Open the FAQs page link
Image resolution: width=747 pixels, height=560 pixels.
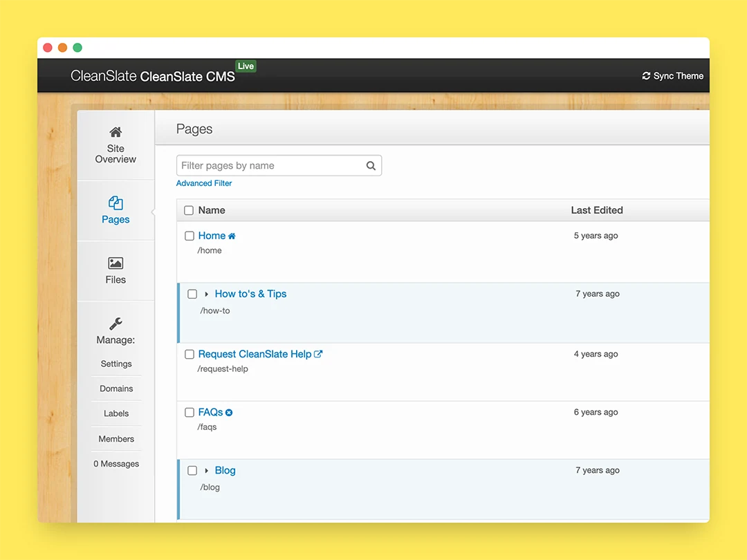click(x=210, y=412)
